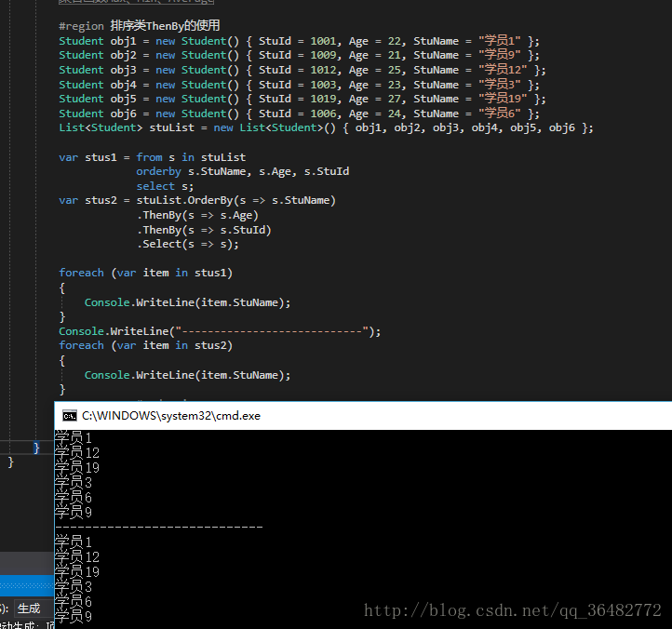Click the .ThenBy(s => s.Age) line
672x629 pixels.
(197, 215)
